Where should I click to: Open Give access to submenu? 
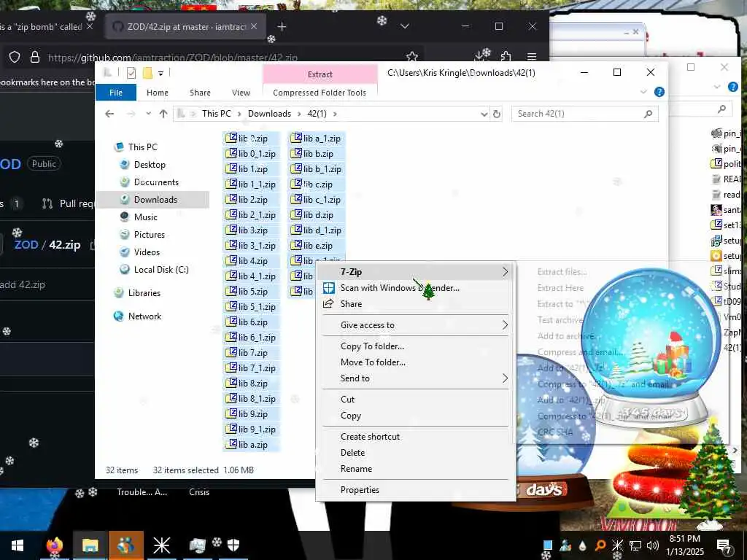[x=416, y=325]
